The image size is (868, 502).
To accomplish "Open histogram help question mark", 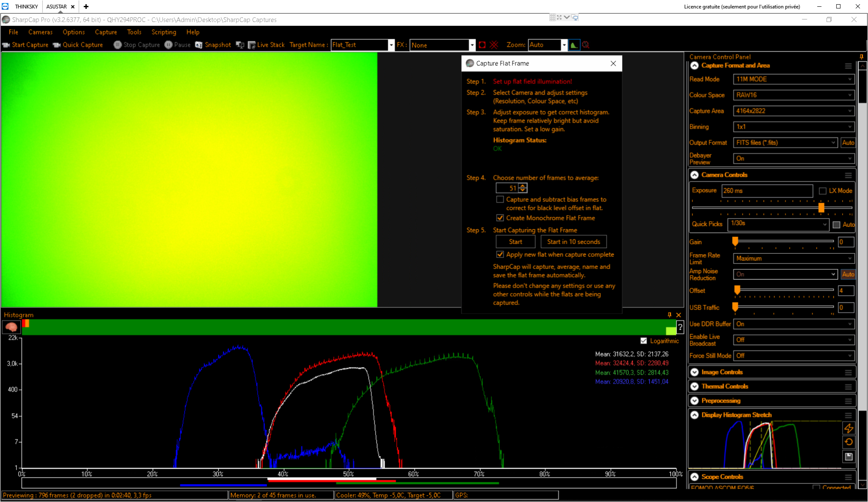I will pos(680,327).
